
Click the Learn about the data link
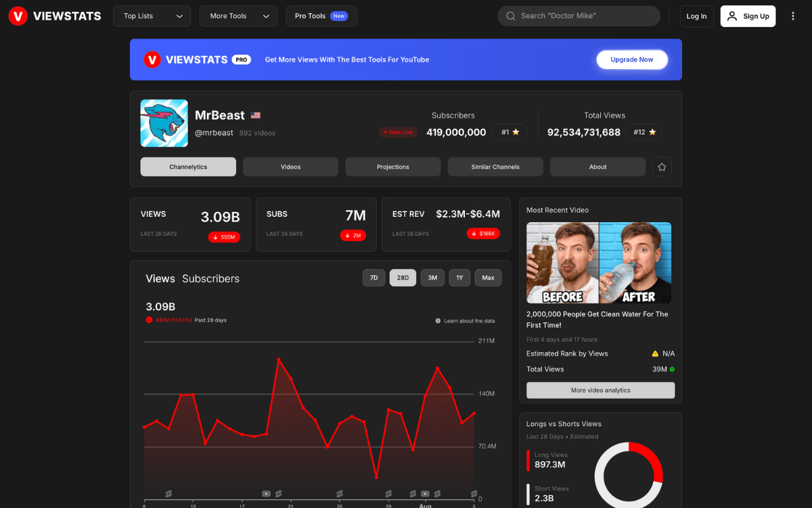[469, 321]
